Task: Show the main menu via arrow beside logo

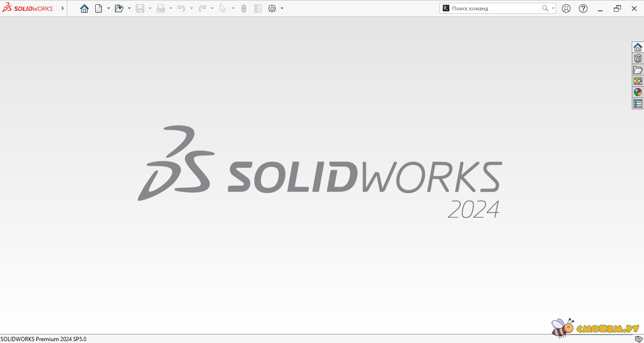Action: 63,8
